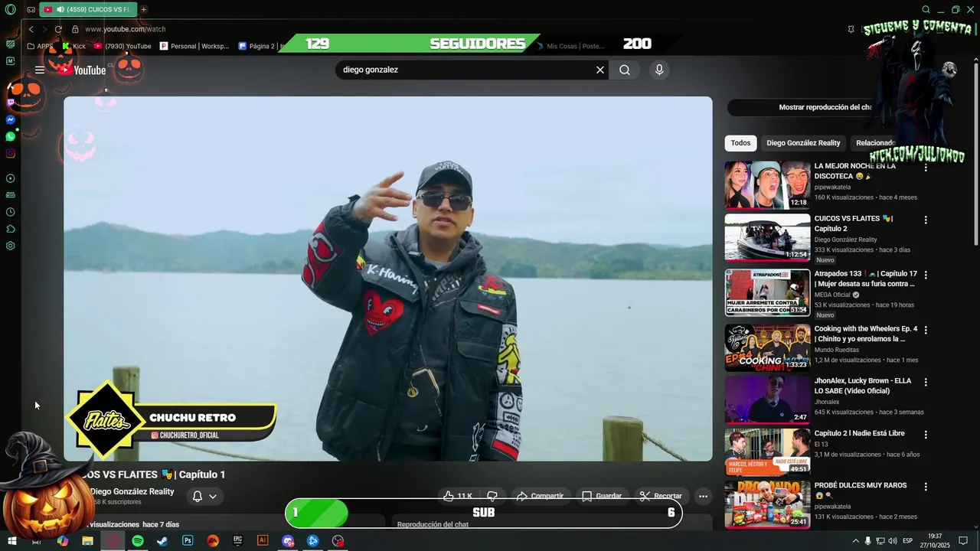Open Spotify from the taskbar
The width and height of the screenshot is (980, 551).
[138, 541]
